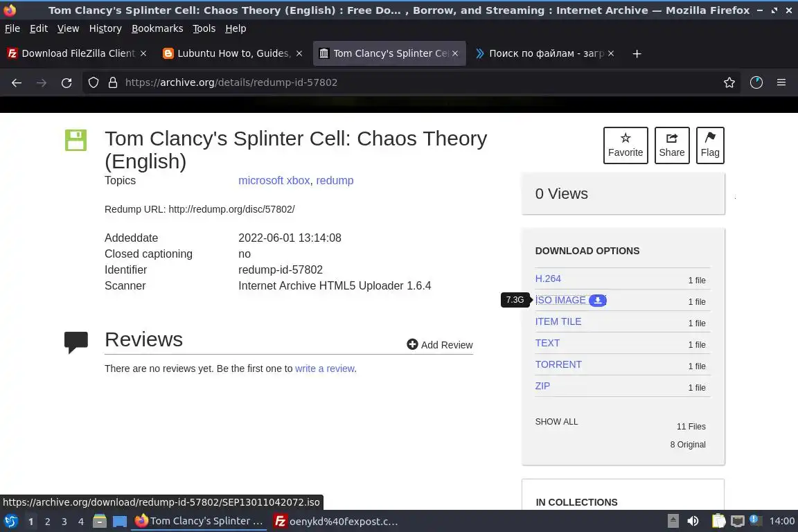The height and width of the screenshot is (532, 798).
Task: Click the 11 Files count text
Action: coord(691,427)
